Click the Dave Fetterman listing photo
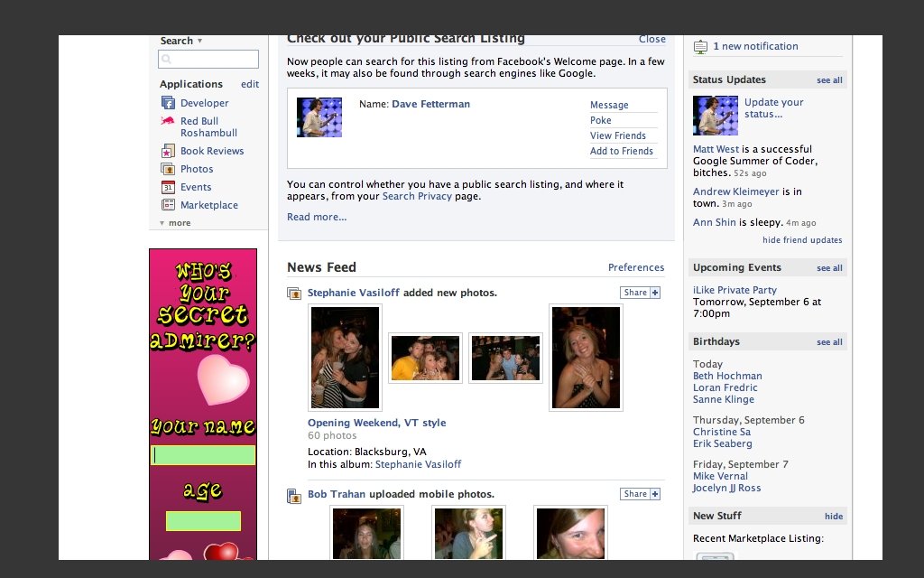 [x=319, y=117]
